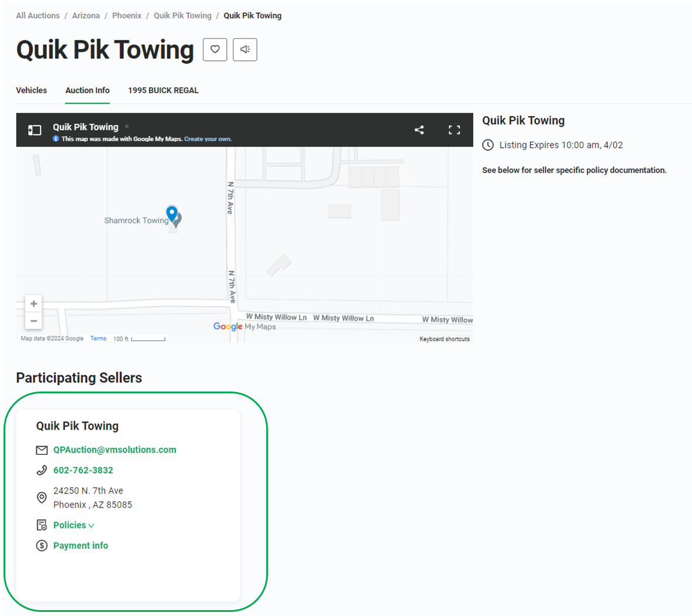692x616 pixels.
Task: Click Keyboard shortcuts on the map
Action: [x=445, y=339]
